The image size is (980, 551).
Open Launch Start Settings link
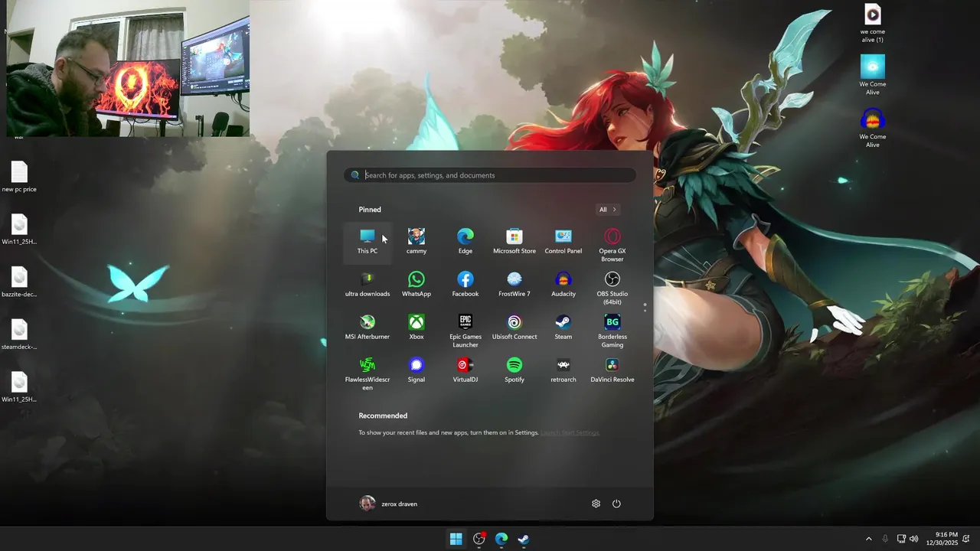coord(570,433)
